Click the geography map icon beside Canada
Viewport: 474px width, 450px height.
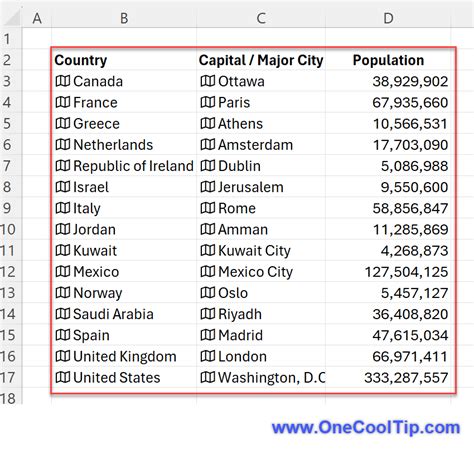click(x=63, y=81)
